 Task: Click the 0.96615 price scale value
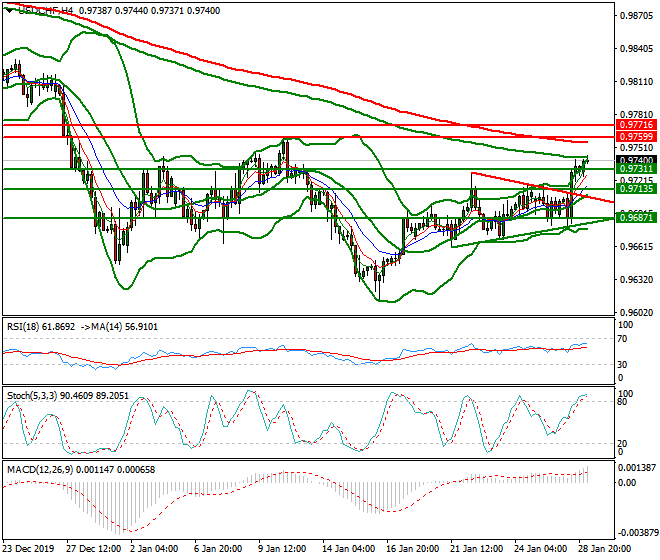636,247
